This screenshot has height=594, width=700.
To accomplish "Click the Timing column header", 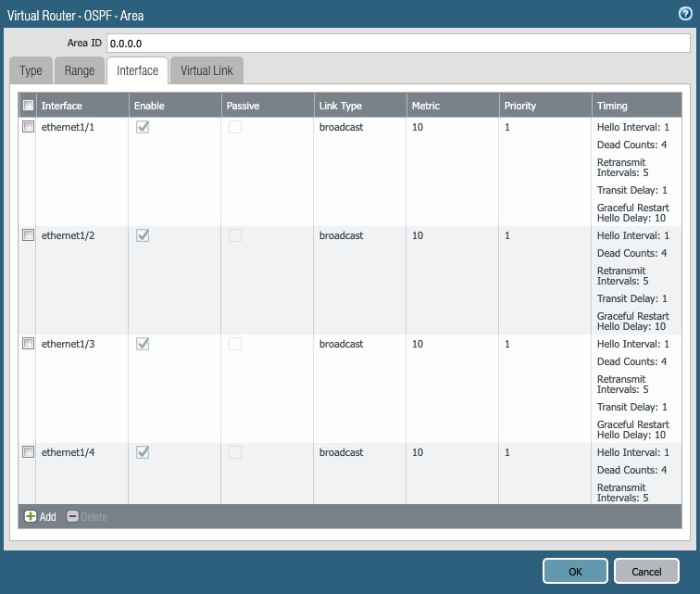I will coord(637,106).
